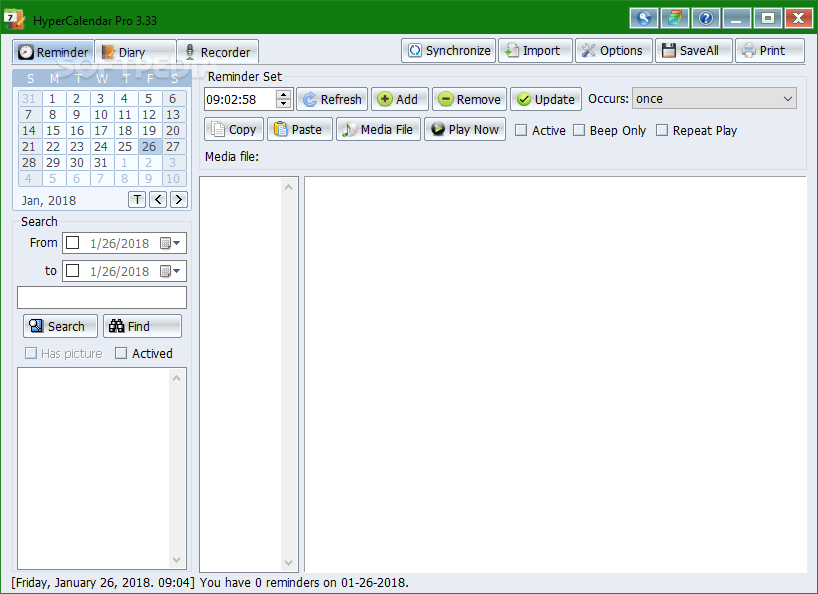This screenshot has width=818, height=594.
Task: Toggle the Has picture checkbox
Action: [31, 353]
